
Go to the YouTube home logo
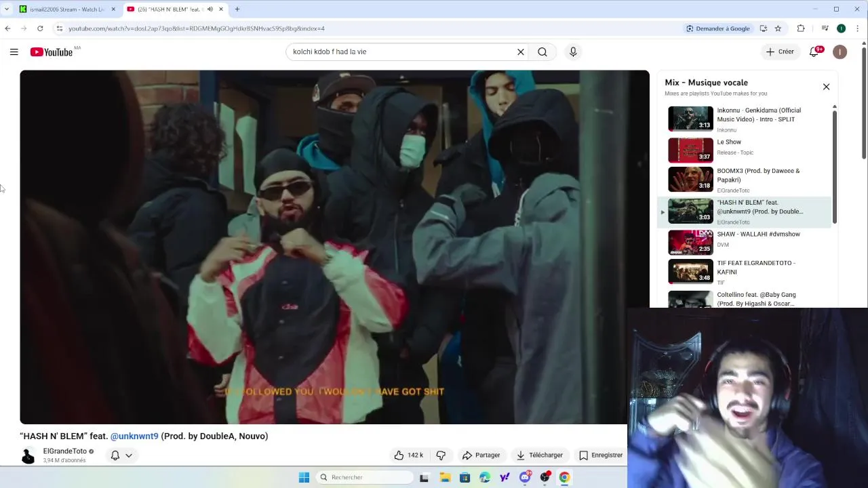52,52
